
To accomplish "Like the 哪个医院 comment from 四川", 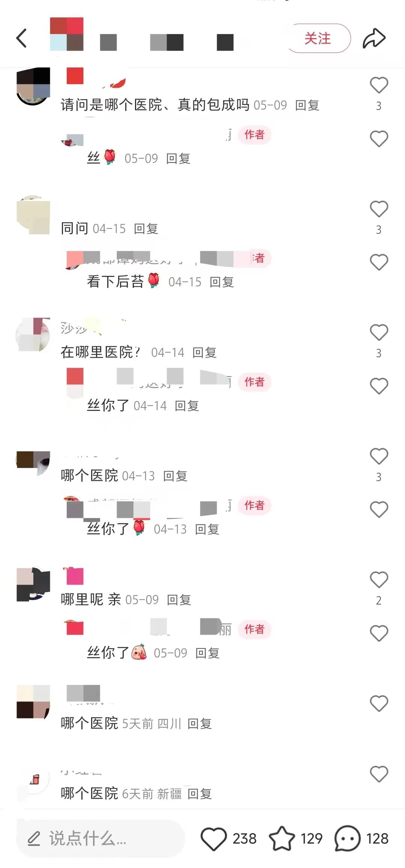I will (x=379, y=704).
